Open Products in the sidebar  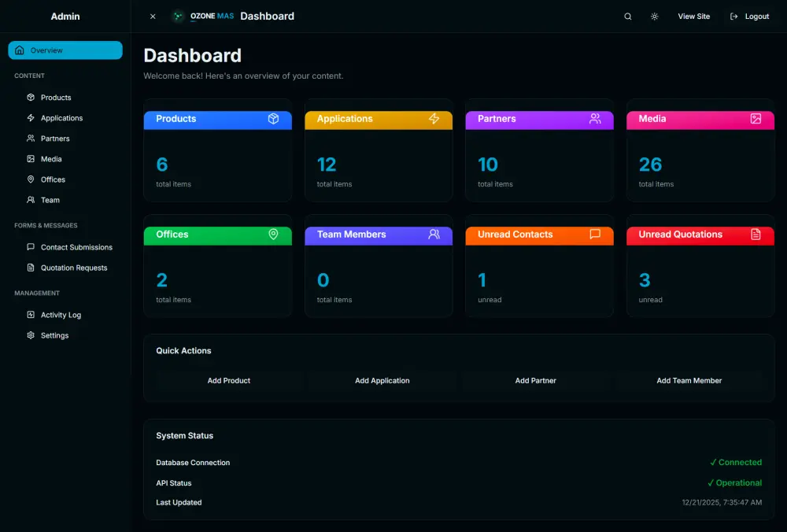pyautogui.click(x=56, y=98)
